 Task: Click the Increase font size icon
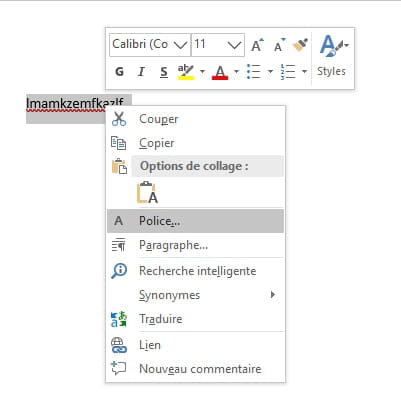coord(257,45)
